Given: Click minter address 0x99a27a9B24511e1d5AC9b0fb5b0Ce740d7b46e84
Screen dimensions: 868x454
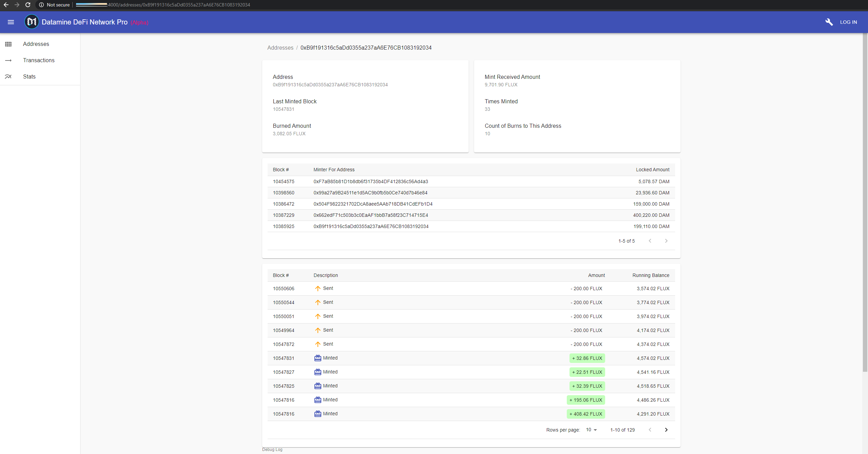Looking at the screenshot, I should 370,193.
